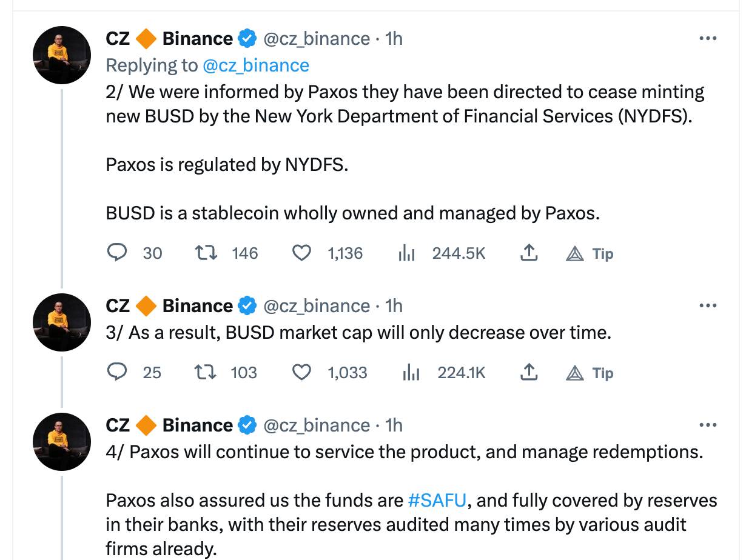Like the tweet with 1,136 likes
The height and width of the screenshot is (560, 746).
[x=301, y=253]
